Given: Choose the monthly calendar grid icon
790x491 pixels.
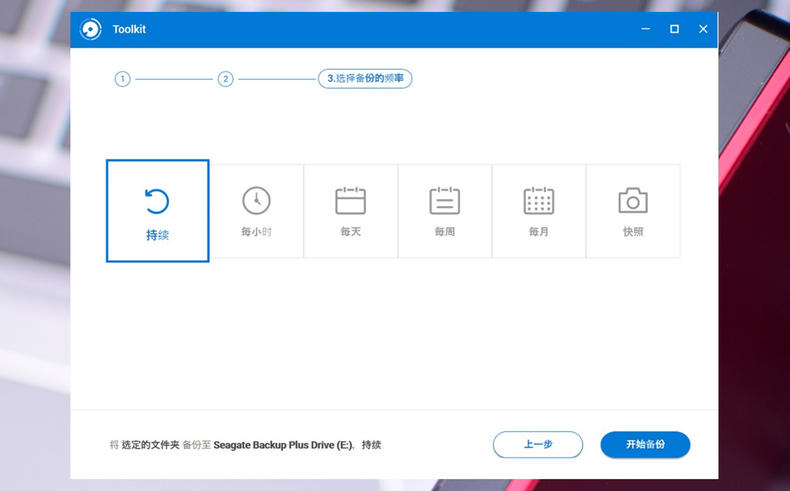Looking at the screenshot, I should 539,200.
